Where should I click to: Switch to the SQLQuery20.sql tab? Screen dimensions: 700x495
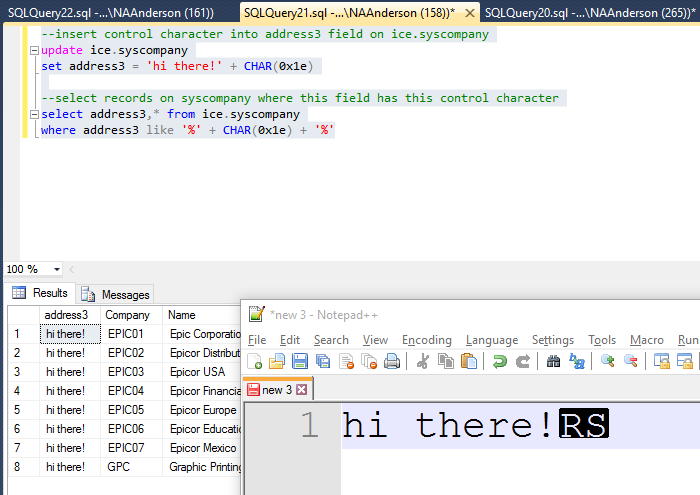coord(590,13)
